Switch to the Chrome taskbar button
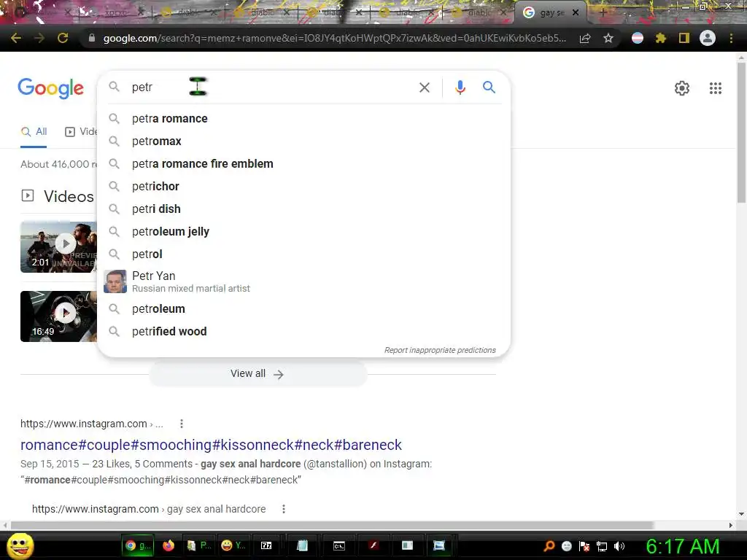747x560 pixels. click(x=138, y=545)
